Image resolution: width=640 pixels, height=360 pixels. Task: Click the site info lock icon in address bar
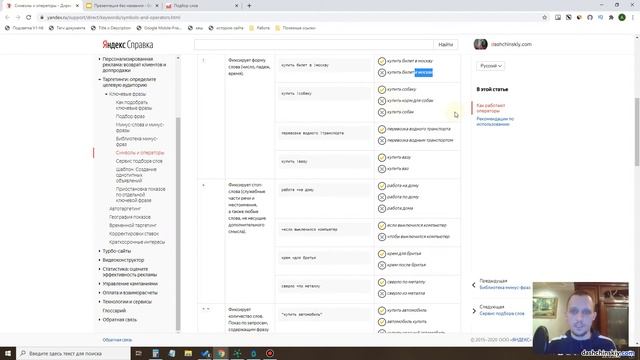42,18
